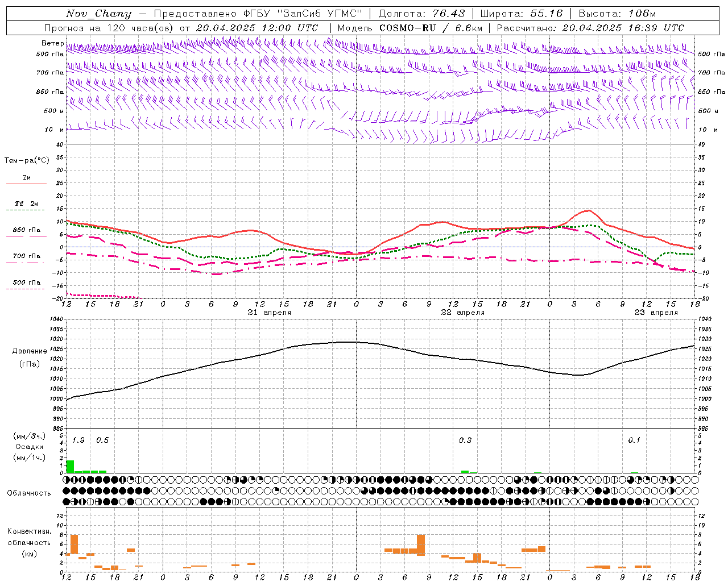Click the tallest green precipitation bar

pyautogui.click(x=70, y=466)
